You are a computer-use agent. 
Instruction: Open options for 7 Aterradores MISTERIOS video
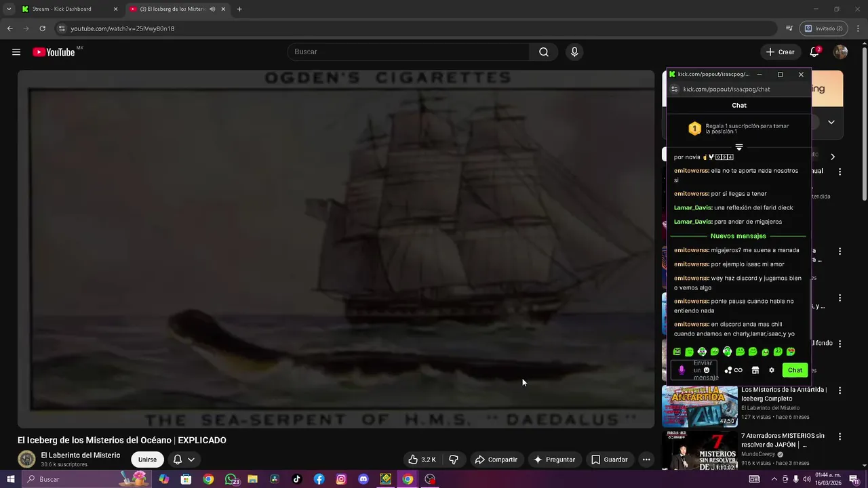pyautogui.click(x=840, y=437)
